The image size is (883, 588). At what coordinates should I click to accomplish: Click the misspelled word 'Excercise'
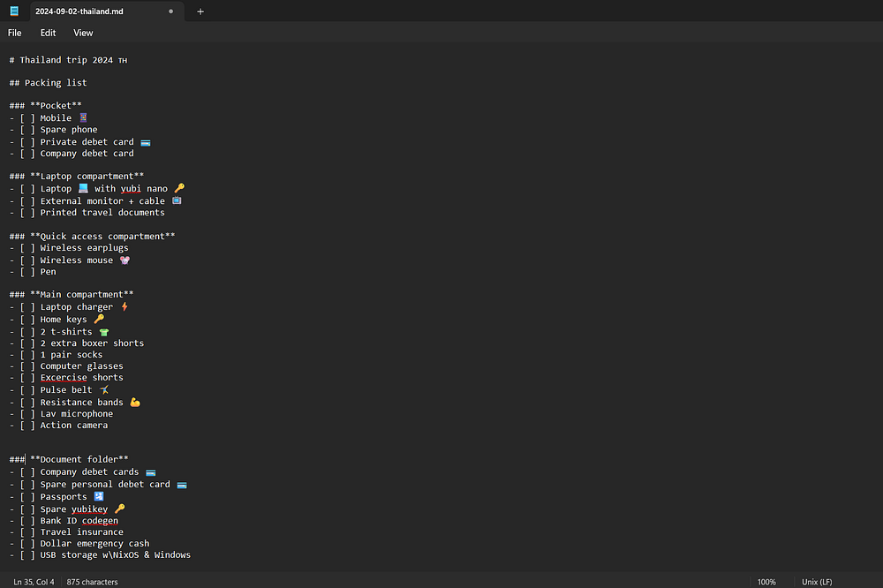click(64, 377)
